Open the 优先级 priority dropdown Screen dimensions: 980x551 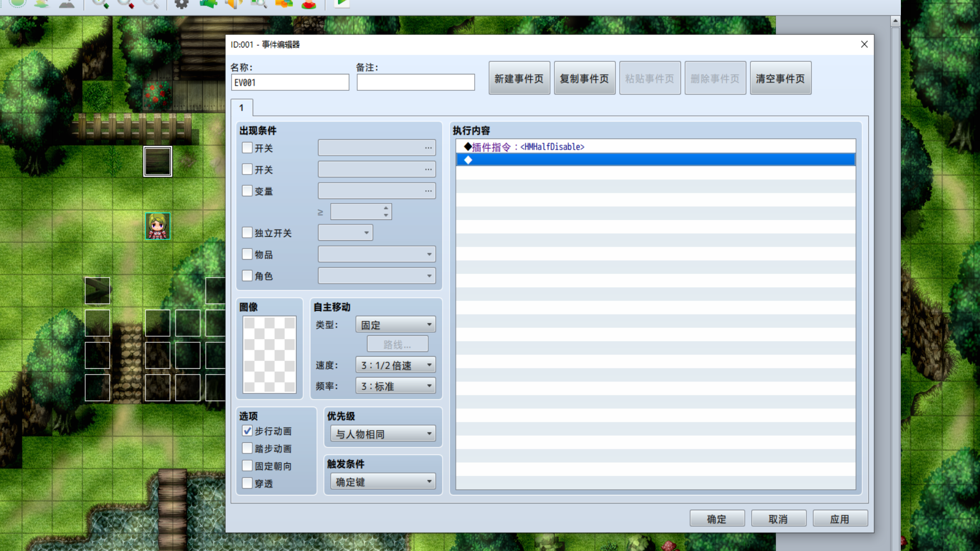[x=383, y=434]
